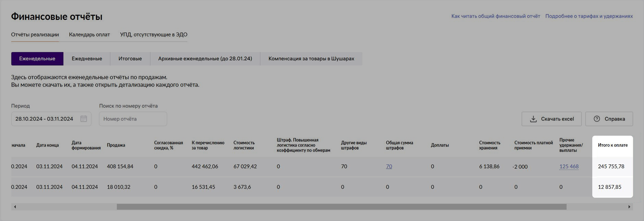The height and width of the screenshot is (221, 644).
Task: Click the Согласованная скидка, % column header
Action: (x=169, y=145)
